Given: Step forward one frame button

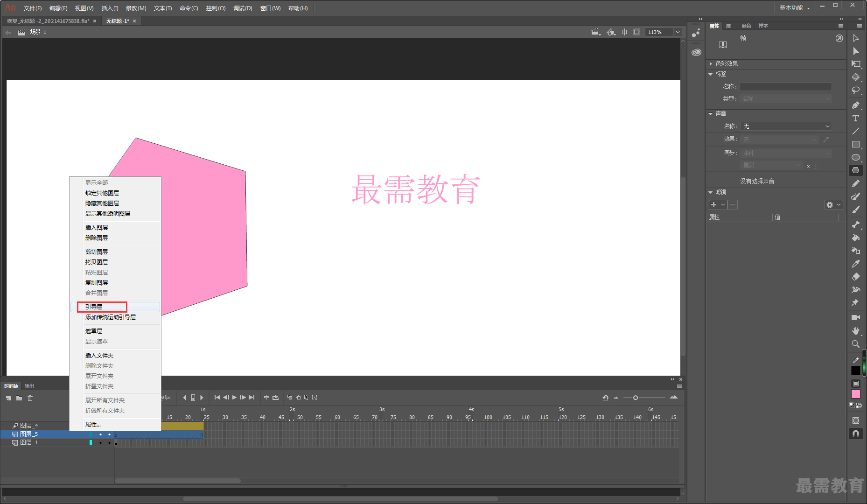Looking at the screenshot, I should 243,398.
